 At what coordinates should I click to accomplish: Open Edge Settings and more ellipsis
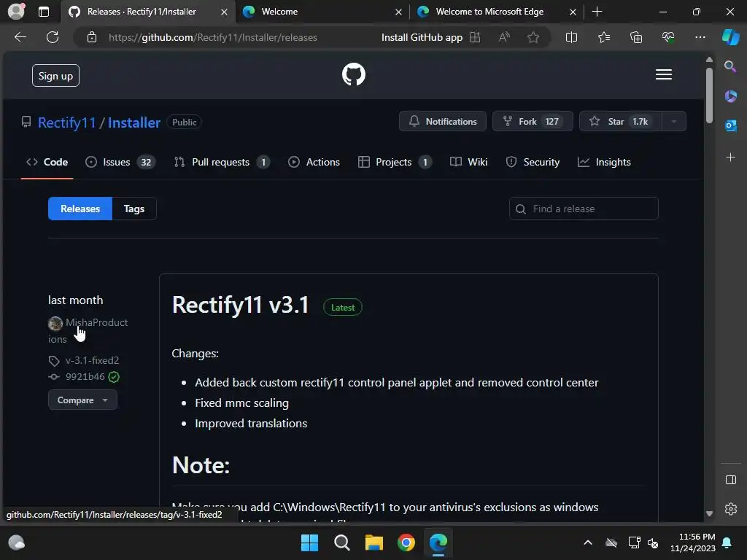(700, 37)
